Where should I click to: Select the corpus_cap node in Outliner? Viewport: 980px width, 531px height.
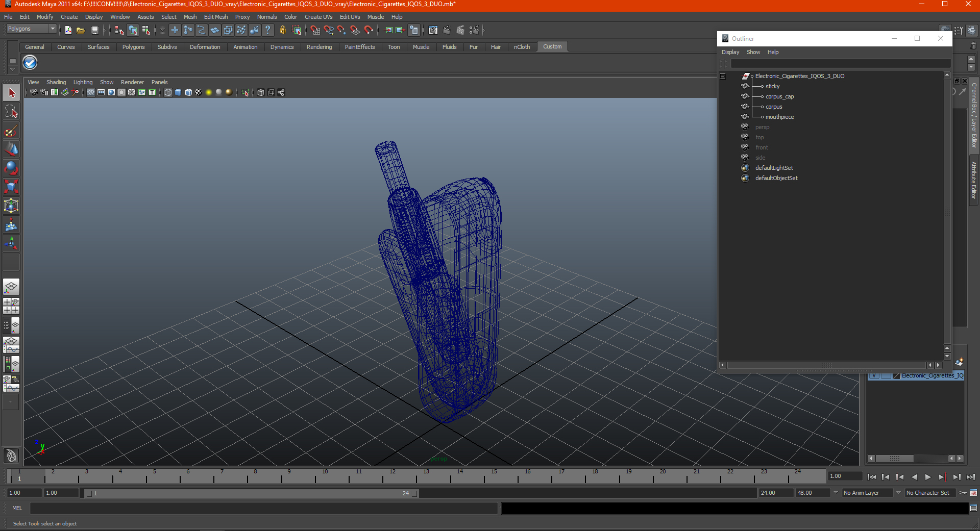779,96
